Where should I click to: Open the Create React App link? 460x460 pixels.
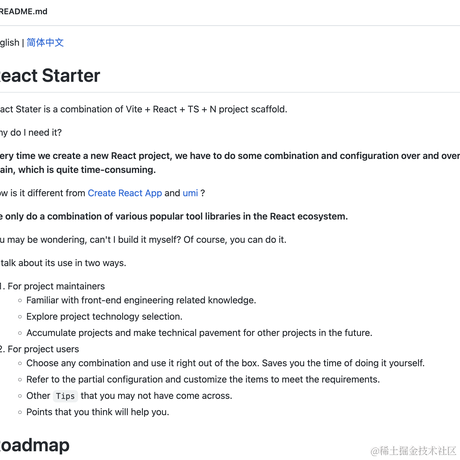coord(125,193)
